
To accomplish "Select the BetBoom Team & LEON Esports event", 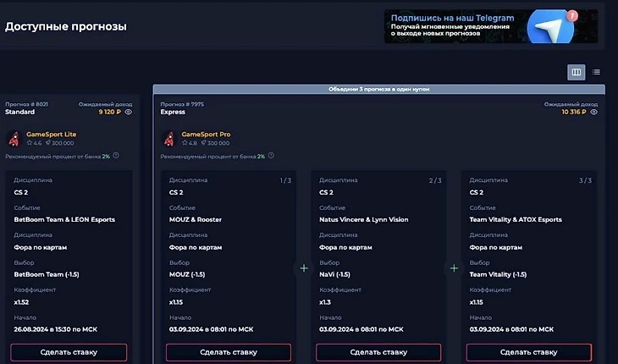I will click(x=64, y=219).
